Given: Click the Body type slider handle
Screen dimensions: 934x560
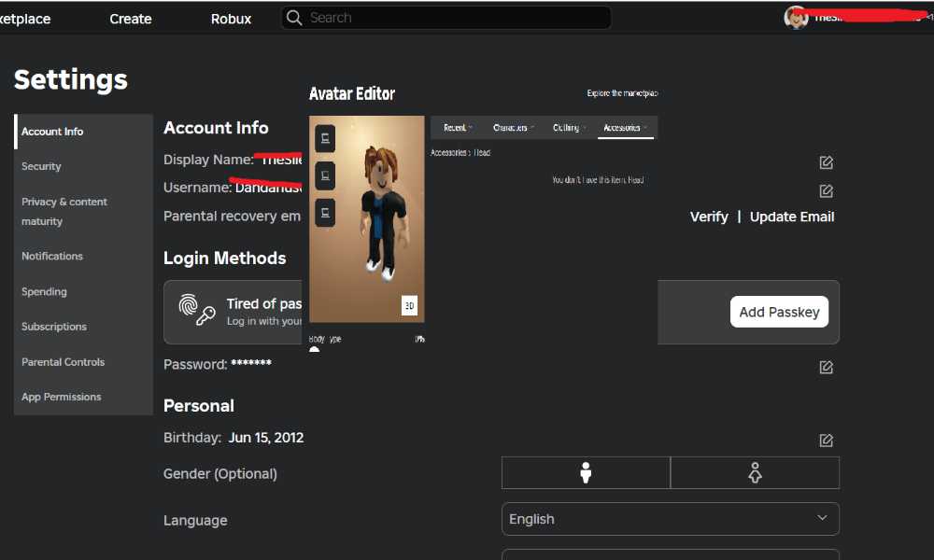Looking at the screenshot, I should tap(315, 350).
